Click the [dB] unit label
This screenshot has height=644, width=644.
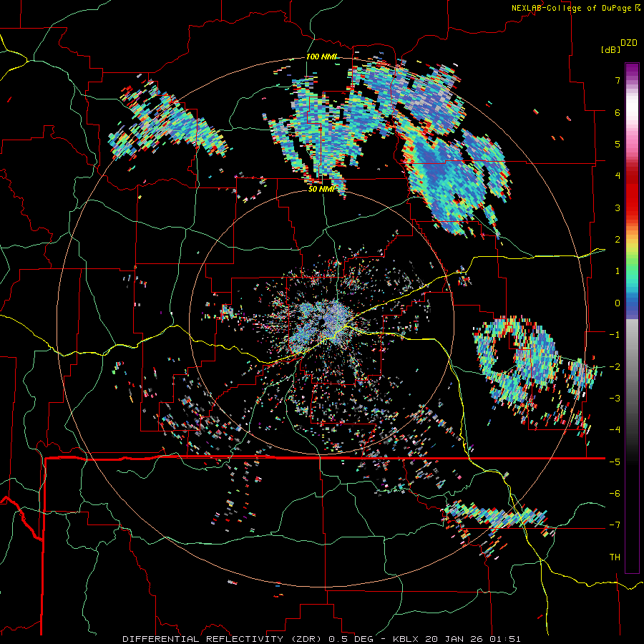click(611, 49)
